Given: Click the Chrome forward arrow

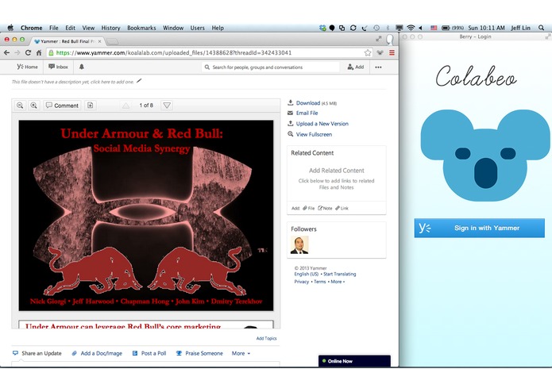Looking at the screenshot, I should tap(17, 52).
